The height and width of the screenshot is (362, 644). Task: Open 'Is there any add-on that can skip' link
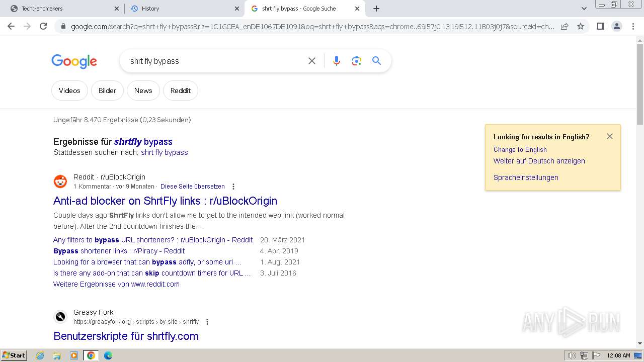pos(152,273)
